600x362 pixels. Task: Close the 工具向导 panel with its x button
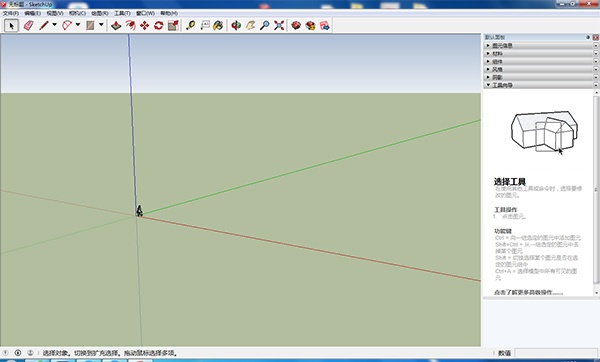point(596,85)
